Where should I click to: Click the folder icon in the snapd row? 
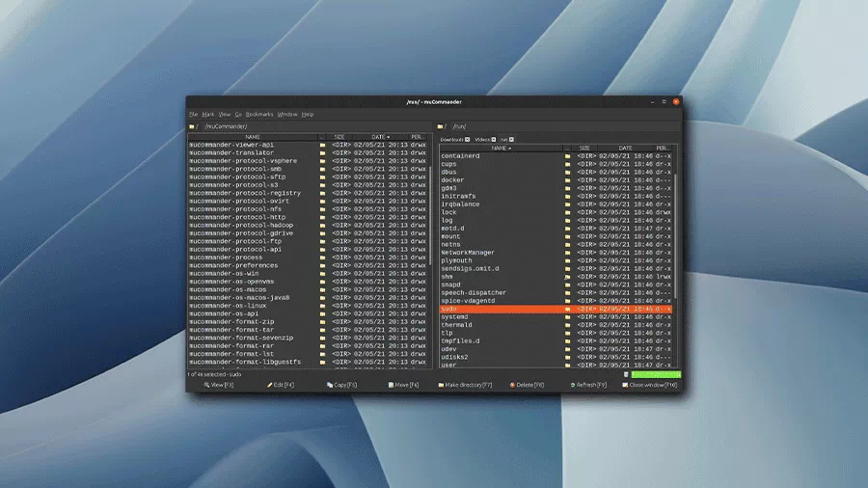point(567,285)
